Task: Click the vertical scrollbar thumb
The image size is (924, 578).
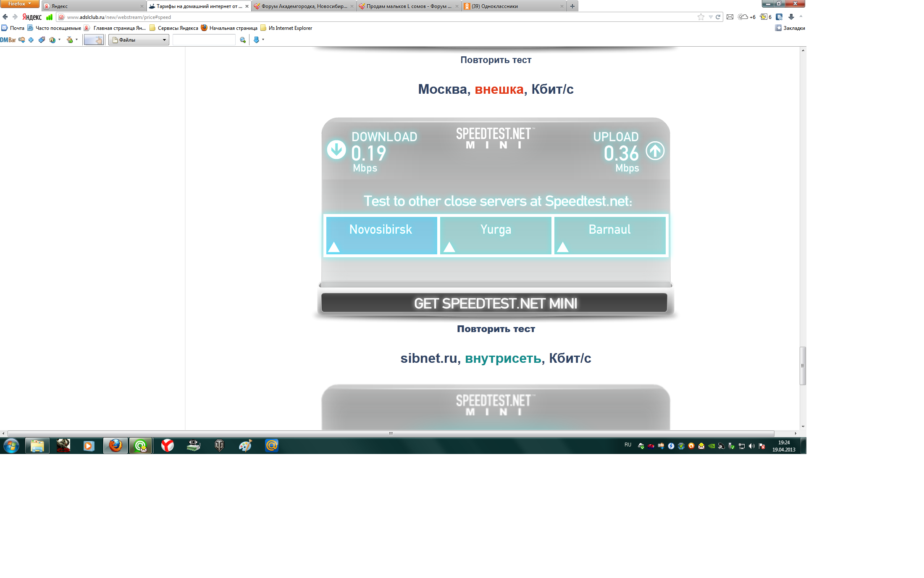Action: click(803, 366)
